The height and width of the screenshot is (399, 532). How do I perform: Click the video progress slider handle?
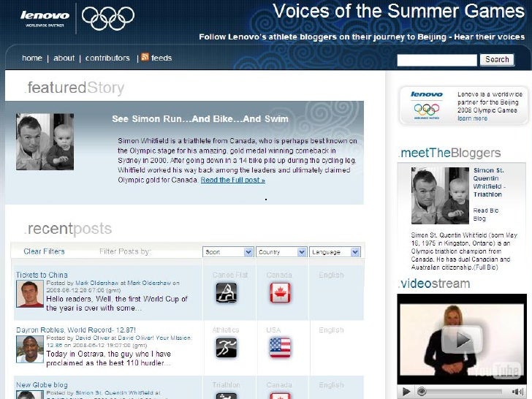point(422,392)
